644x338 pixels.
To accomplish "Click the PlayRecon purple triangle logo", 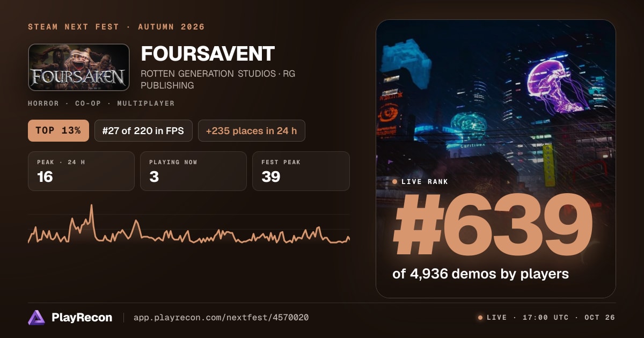I will pos(36,318).
